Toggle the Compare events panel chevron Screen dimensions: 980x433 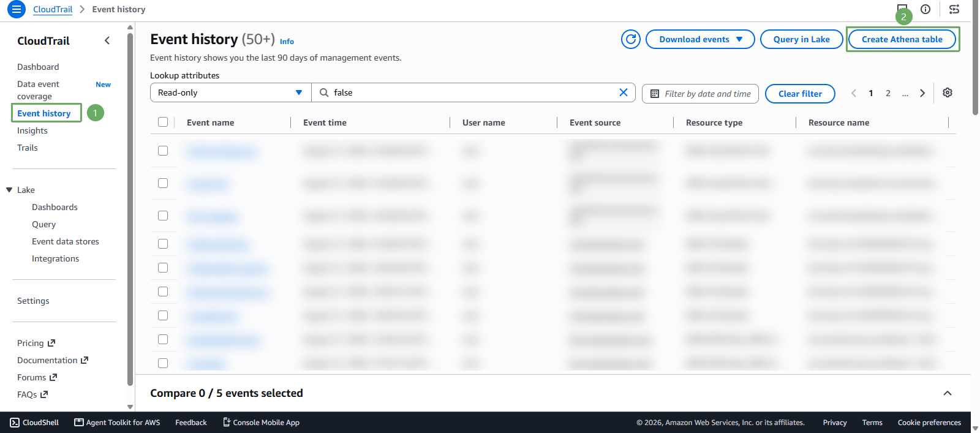point(948,393)
